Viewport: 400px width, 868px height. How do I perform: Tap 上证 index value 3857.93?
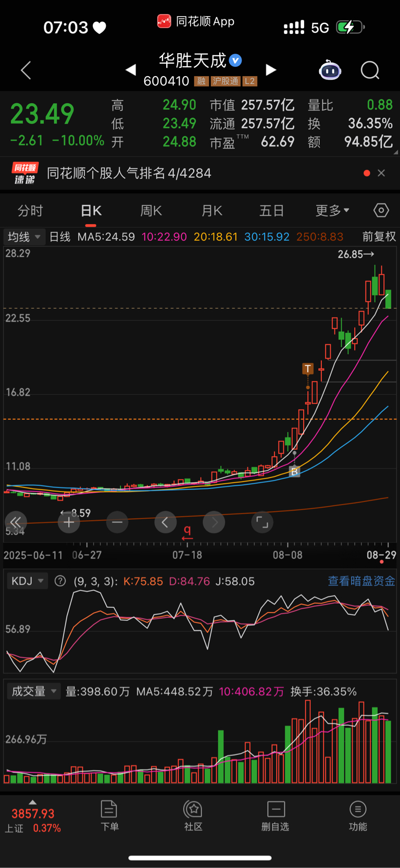click(33, 814)
